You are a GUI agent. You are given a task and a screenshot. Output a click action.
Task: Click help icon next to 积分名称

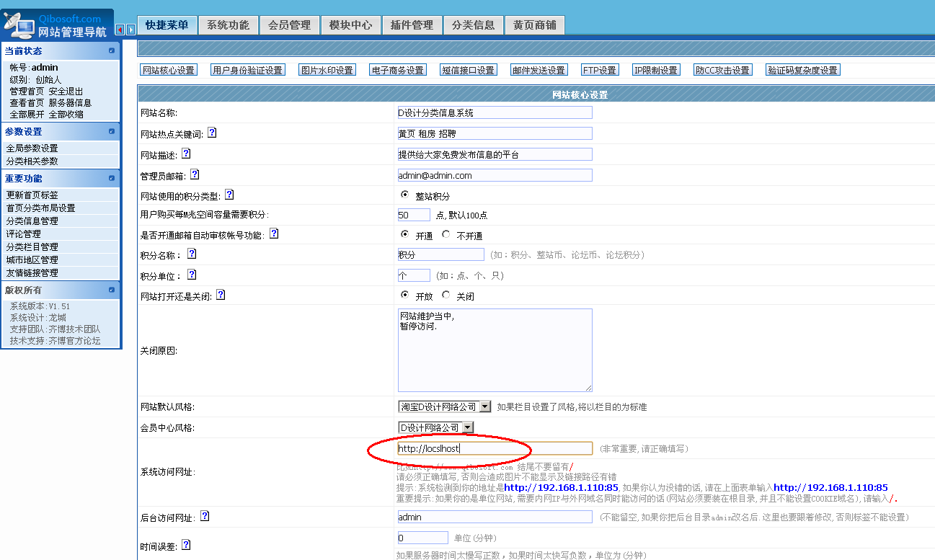point(191,254)
